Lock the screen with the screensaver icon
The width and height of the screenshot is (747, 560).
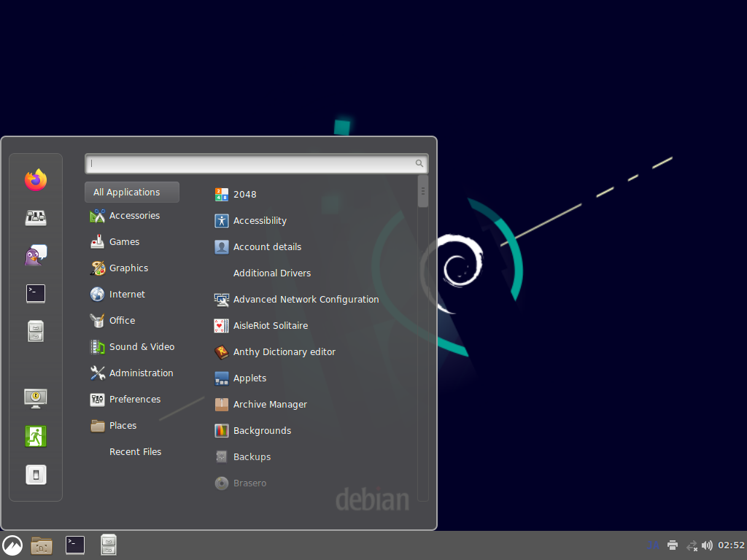tap(35, 398)
